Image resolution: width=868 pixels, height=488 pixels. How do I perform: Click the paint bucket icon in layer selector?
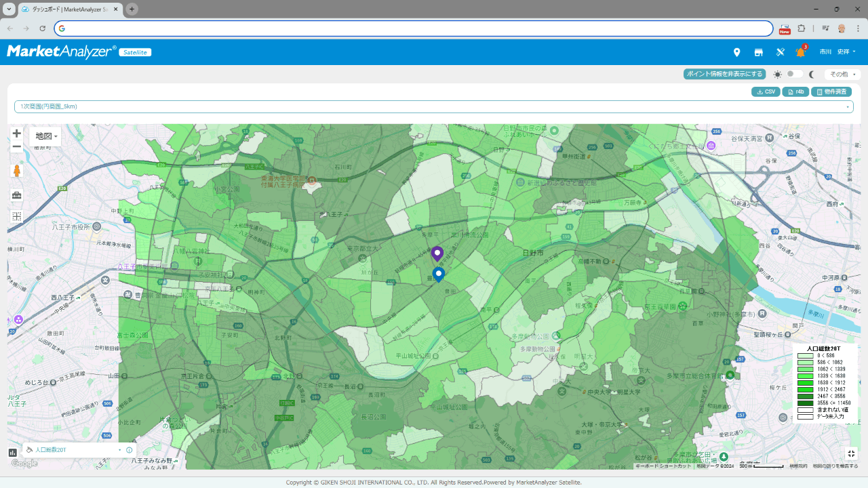pyautogui.click(x=29, y=450)
